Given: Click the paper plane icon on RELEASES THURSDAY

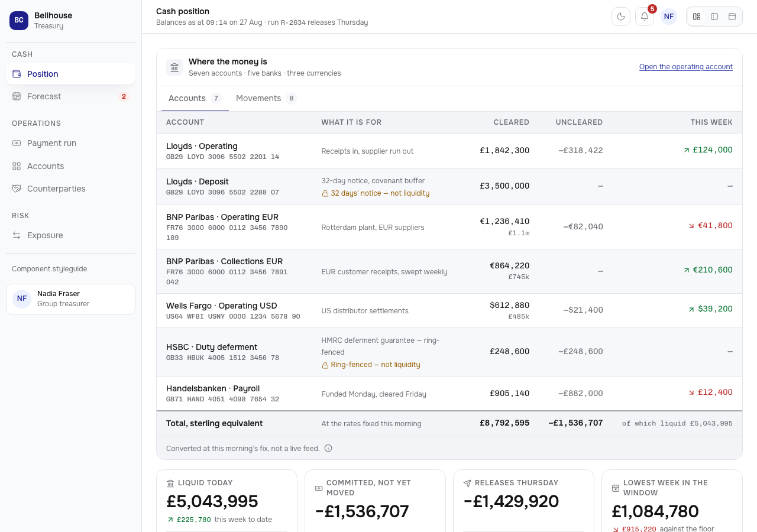Looking at the screenshot, I should point(467,483).
